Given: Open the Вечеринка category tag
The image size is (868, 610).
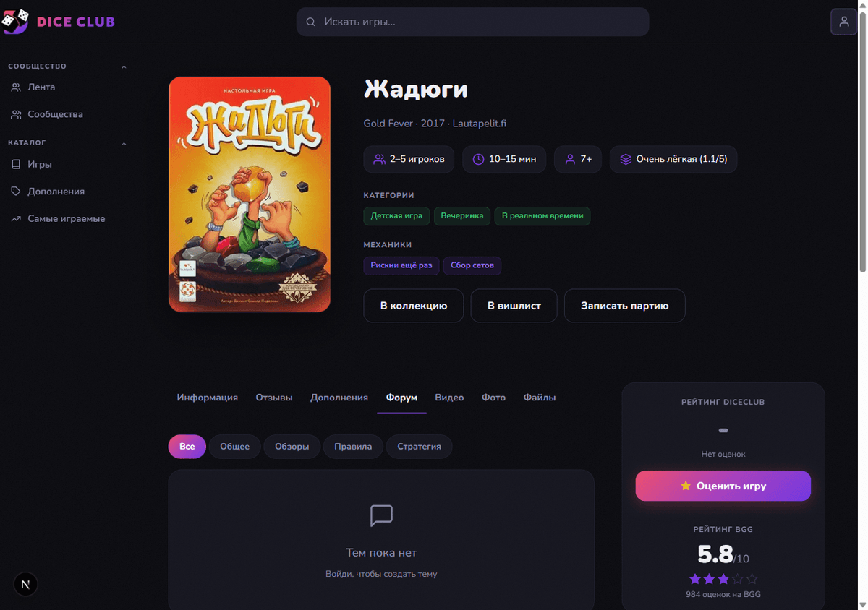Looking at the screenshot, I should click(462, 216).
